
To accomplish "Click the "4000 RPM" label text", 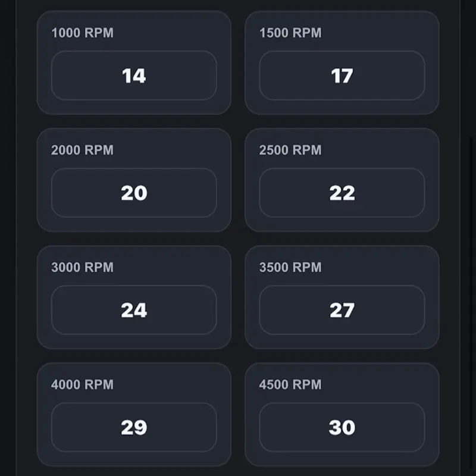I will click(82, 384).
